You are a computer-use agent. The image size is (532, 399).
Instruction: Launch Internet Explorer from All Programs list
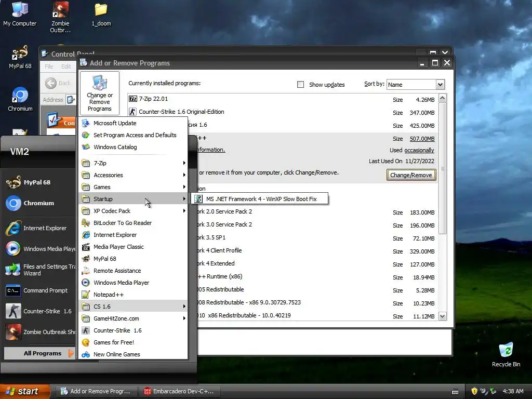pos(133,235)
